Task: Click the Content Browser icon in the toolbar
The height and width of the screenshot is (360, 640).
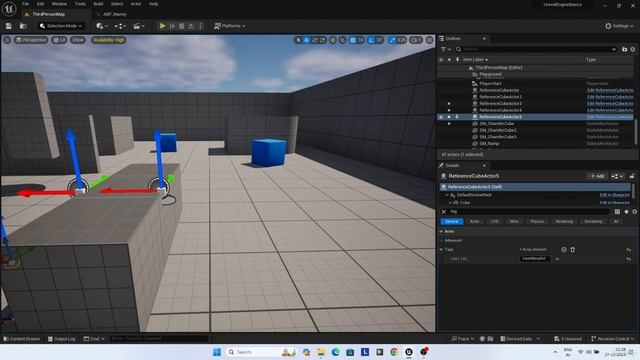Action: point(23,26)
